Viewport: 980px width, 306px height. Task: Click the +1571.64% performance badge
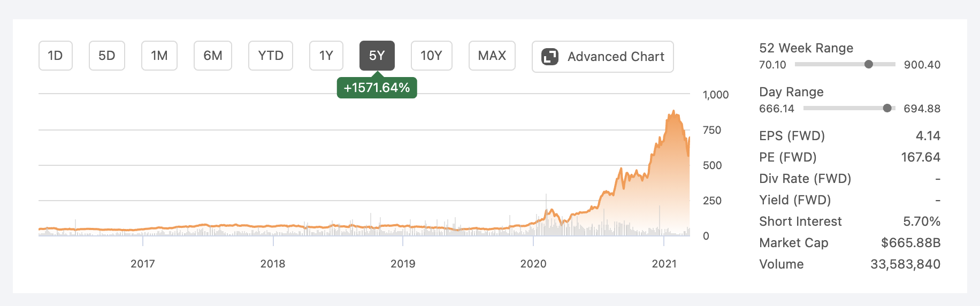point(377,88)
